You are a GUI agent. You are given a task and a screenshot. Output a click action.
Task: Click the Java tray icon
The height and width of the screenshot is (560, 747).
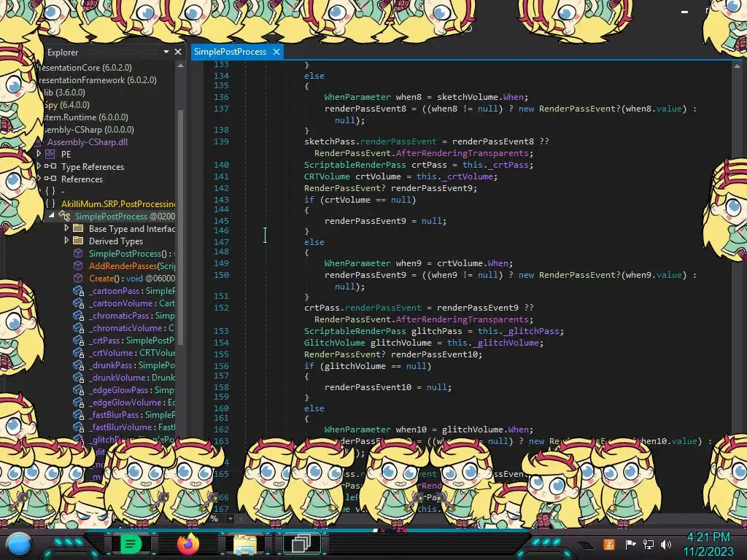pos(609,544)
